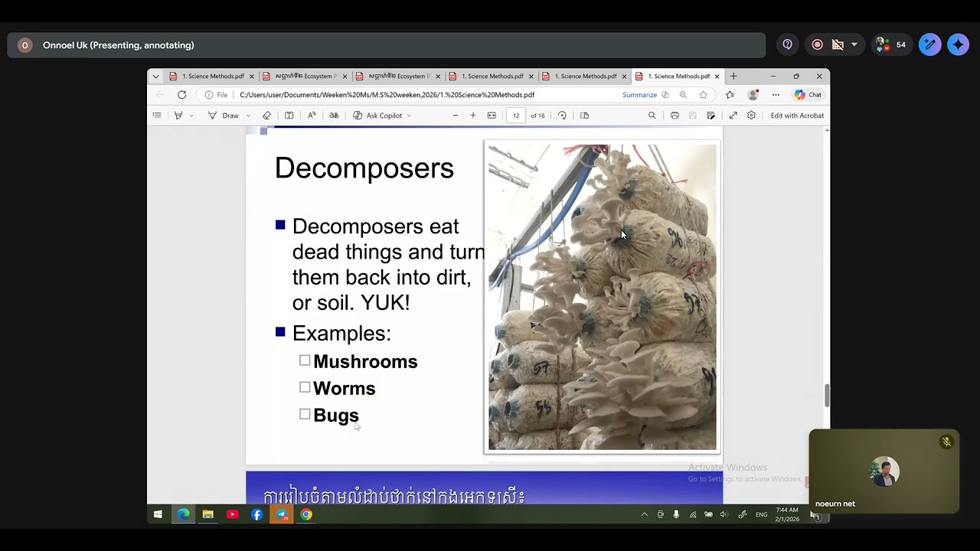The height and width of the screenshot is (551, 980).
Task: Open the tab search chevron in Edge
Action: (x=156, y=77)
